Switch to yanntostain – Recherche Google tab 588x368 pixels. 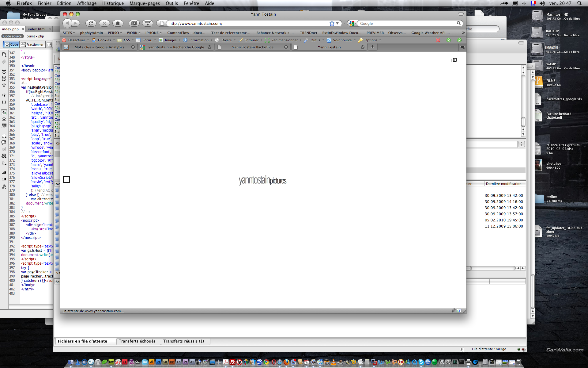(x=176, y=47)
